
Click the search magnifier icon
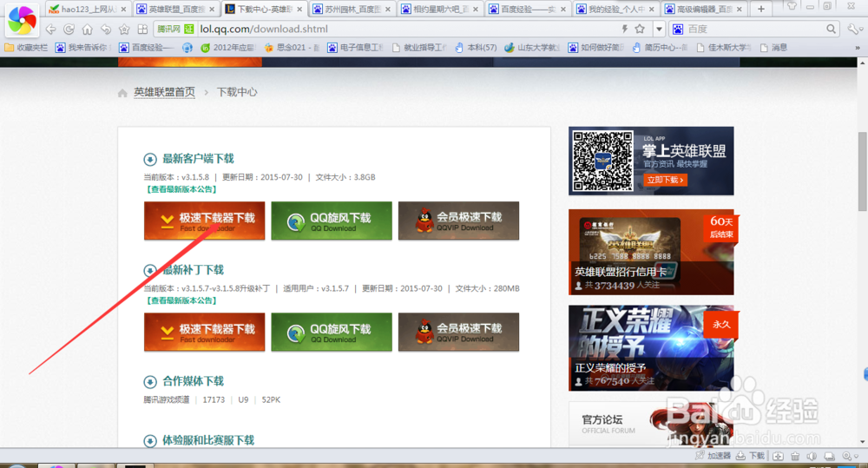coord(831,29)
